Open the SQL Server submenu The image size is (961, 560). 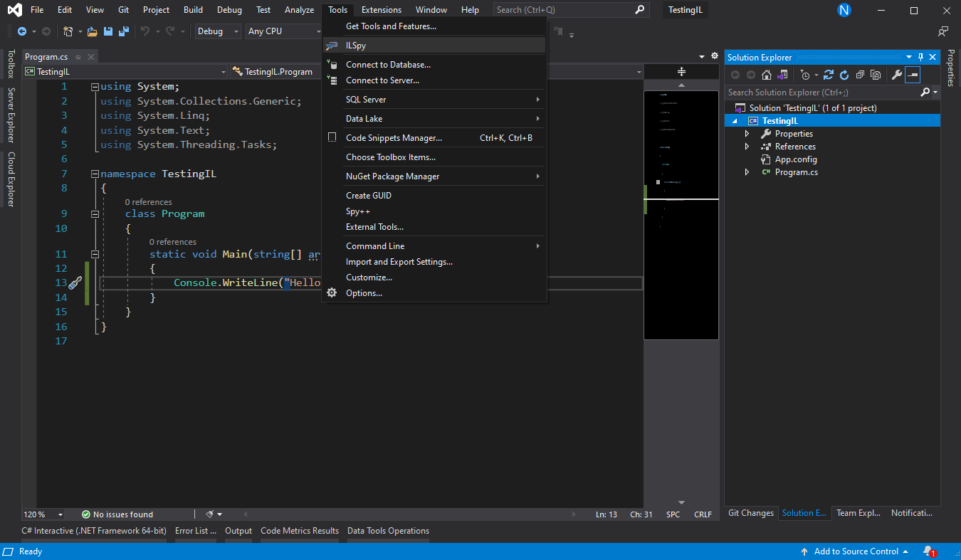pyautogui.click(x=434, y=100)
